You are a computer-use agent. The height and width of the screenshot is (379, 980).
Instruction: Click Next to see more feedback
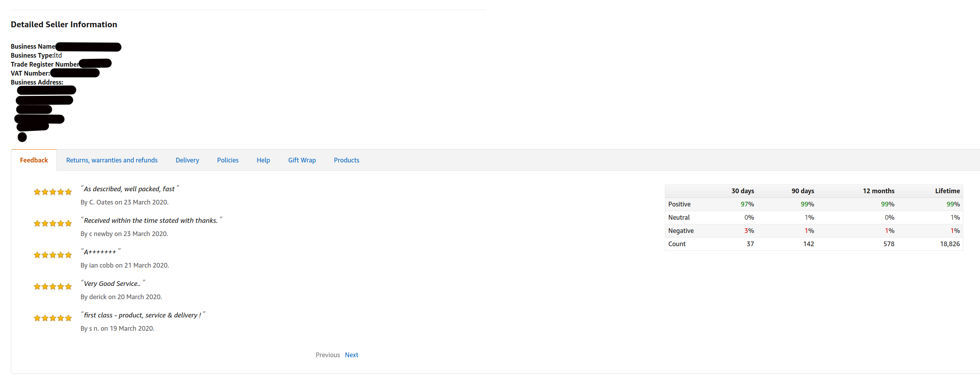click(351, 355)
